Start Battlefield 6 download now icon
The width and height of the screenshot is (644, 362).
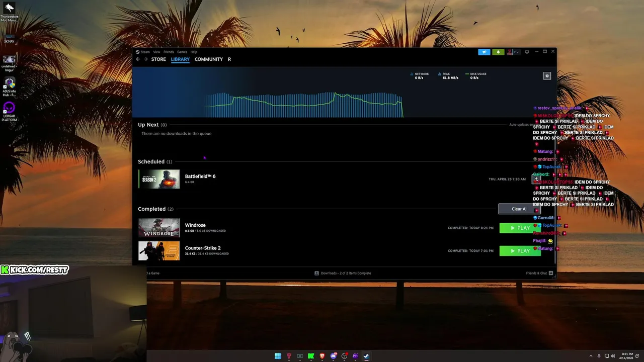(x=536, y=179)
